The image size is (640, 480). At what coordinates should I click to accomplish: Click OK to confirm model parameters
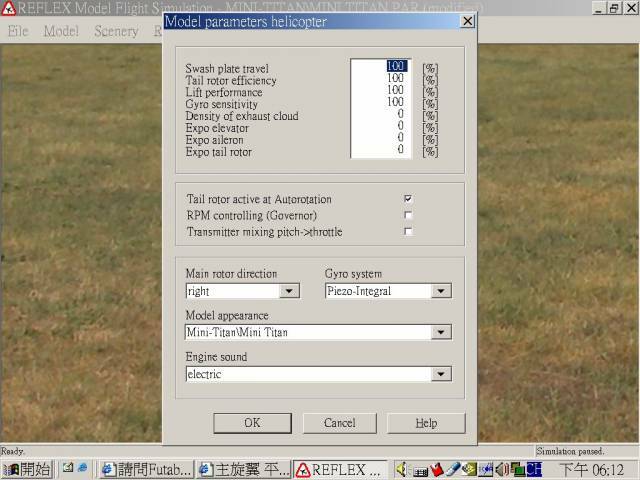click(252, 423)
